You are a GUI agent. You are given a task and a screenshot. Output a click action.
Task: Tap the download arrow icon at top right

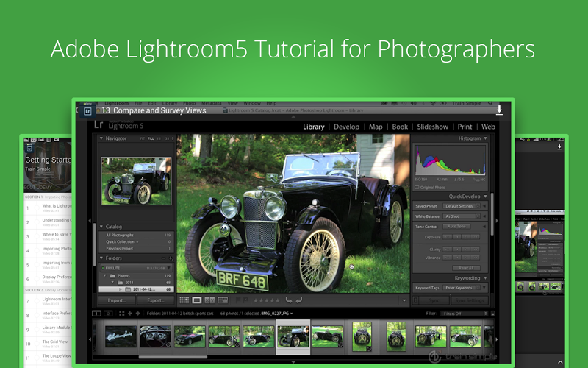[x=500, y=110]
